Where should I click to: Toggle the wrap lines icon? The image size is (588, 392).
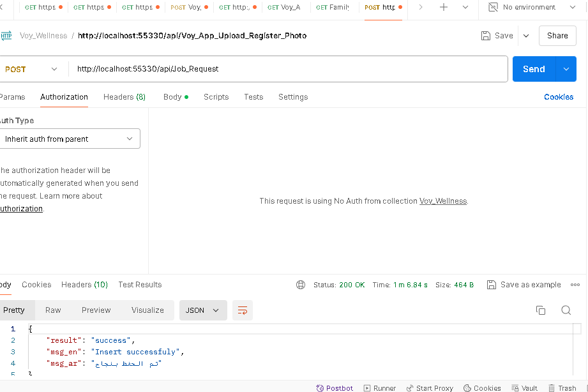243,310
